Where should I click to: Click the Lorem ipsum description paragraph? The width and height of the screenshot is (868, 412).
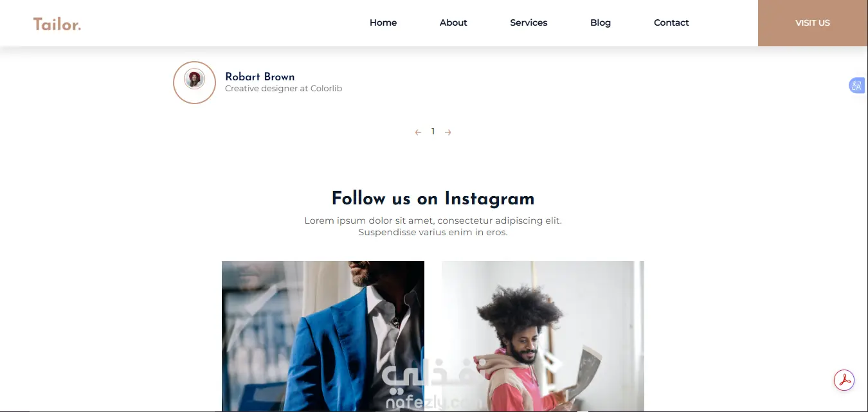point(433,226)
